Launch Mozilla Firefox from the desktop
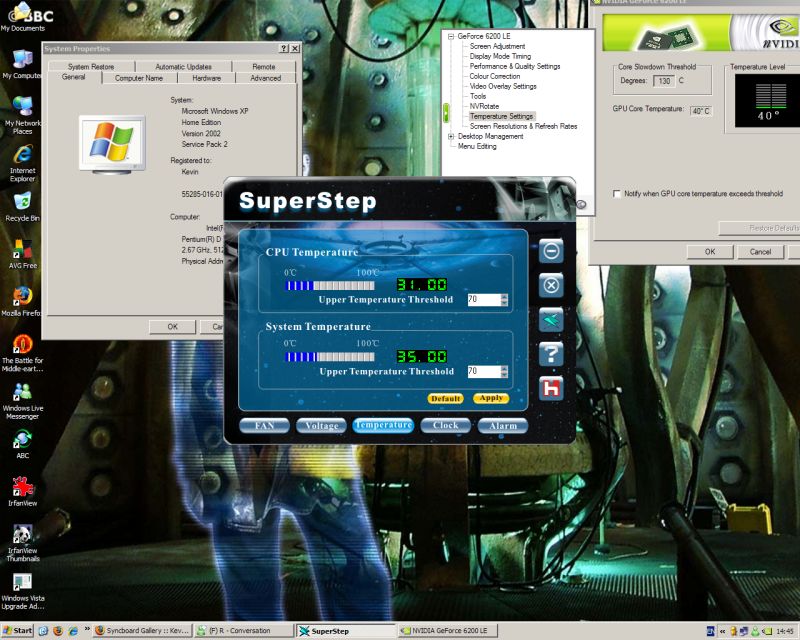The height and width of the screenshot is (640, 800). point(21,302)
